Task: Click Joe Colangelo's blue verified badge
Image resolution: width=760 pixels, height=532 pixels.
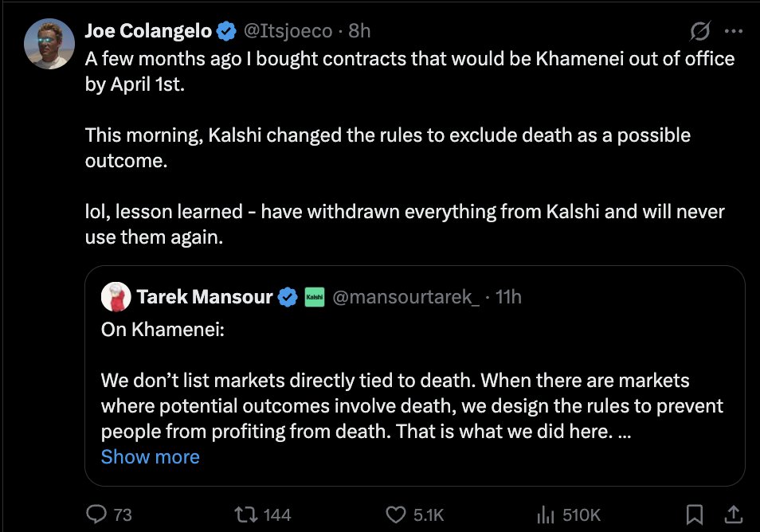Action: pos(226,31)
